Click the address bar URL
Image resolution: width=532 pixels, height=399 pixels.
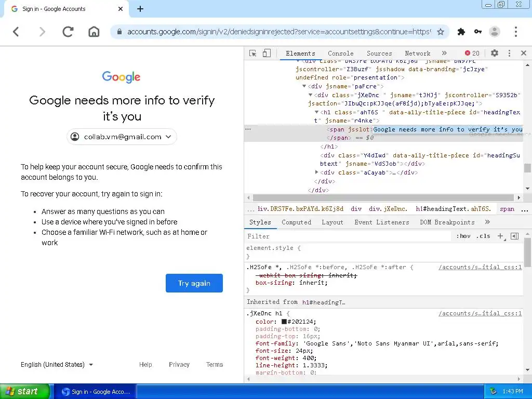279,32
